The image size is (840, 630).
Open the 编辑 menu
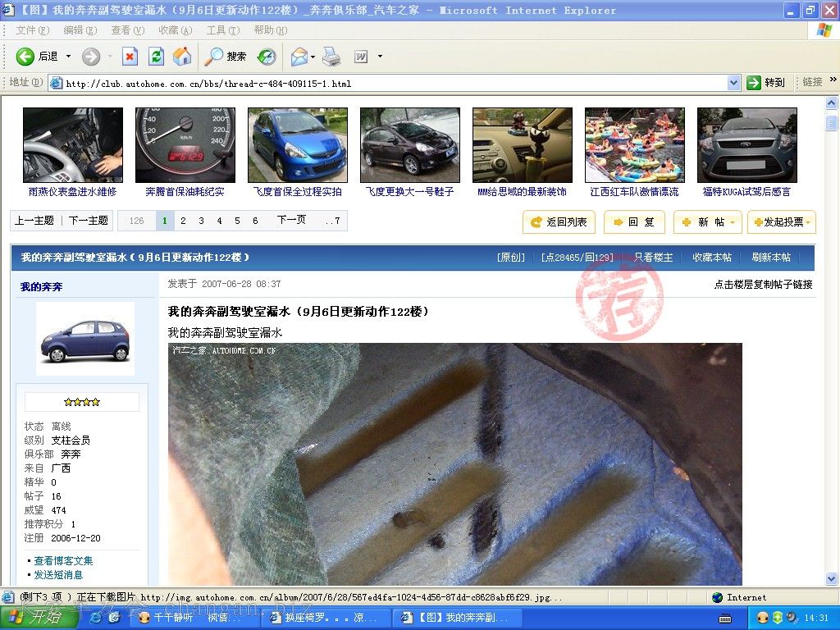point(80,30)
